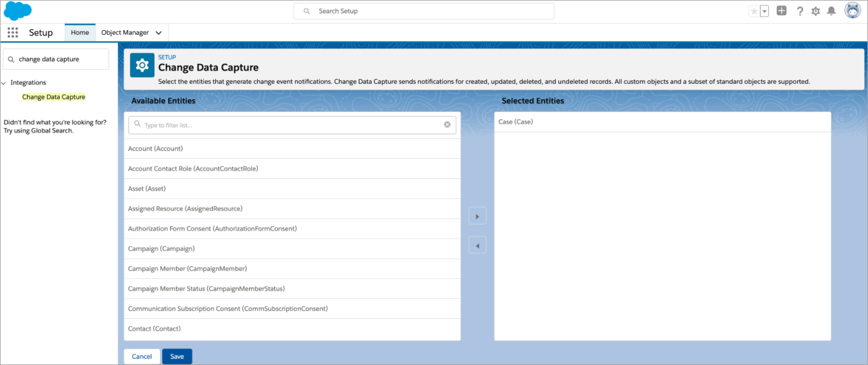868x365 pixels.
Task: Cancel changes to entity selections
Action: coord(142,356)
